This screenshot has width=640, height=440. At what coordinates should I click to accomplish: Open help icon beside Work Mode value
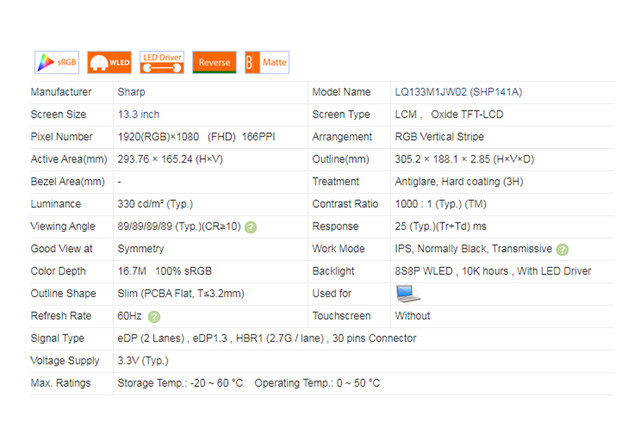(x=562, y=249)
